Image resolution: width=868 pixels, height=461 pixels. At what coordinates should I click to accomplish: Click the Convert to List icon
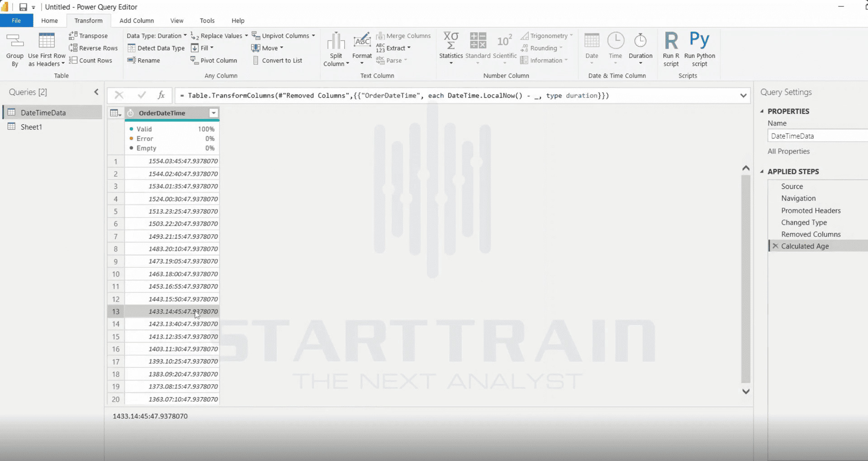[x=256, y=60]
